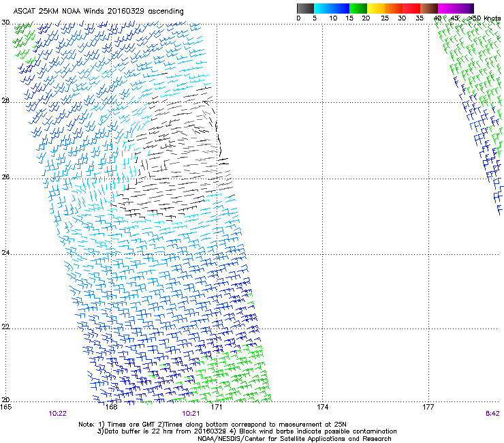Click the legend value 25
The width and height of the screenshot is (504, 443).
click(385, 18)
